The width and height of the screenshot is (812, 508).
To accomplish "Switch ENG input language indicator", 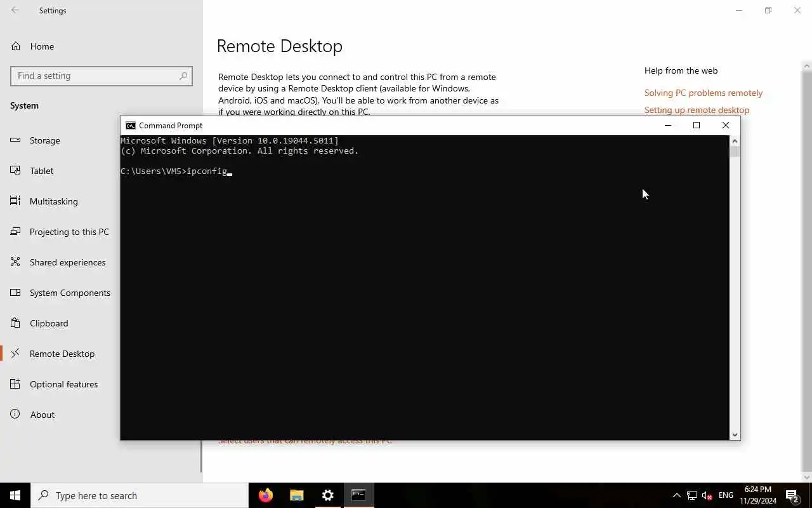I will click(x=726, y=495).
